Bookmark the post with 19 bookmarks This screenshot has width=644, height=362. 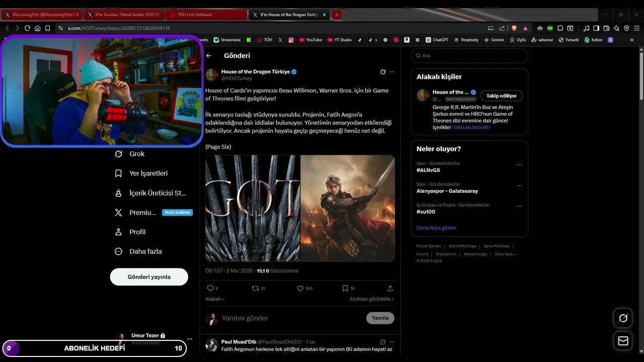345,288
